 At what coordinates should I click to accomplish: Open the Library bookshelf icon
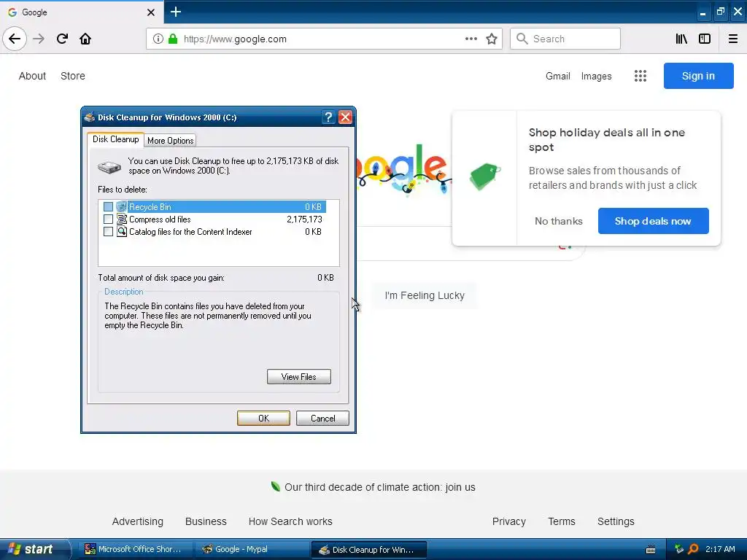coord(681,39)
